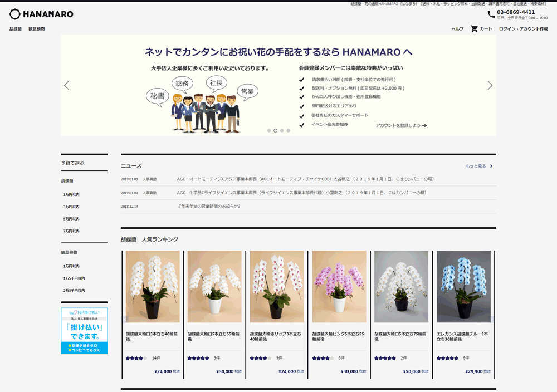Viewport: 557px width, 392px height.
Task: Click もっと見る in news section
Action: 479,166
